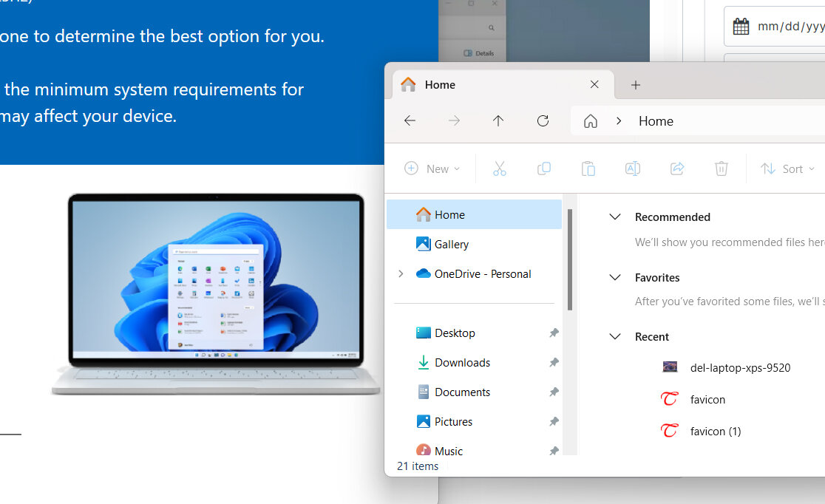The height and width of the screenshot is (504, 825).
Task: Click Details button in background window
Action: pyautogui.click(x=478, y=53)
